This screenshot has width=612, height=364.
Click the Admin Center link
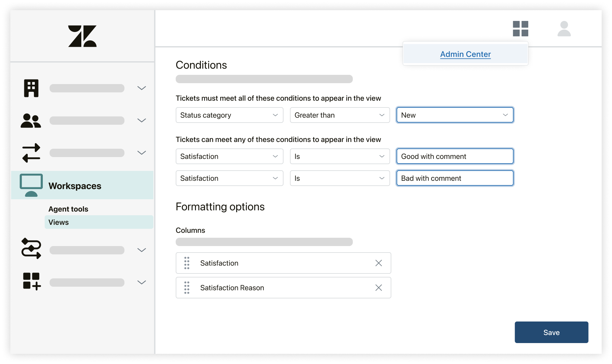[465, 54]
